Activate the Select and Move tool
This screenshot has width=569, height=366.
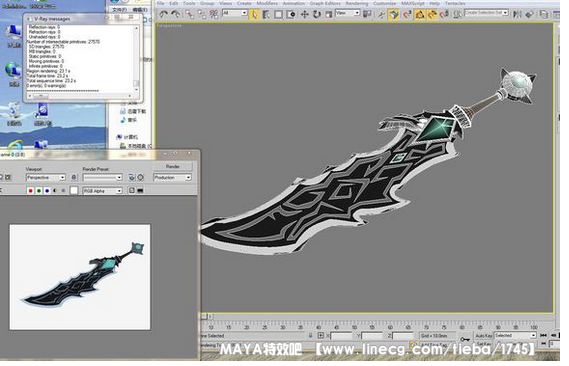304,15
